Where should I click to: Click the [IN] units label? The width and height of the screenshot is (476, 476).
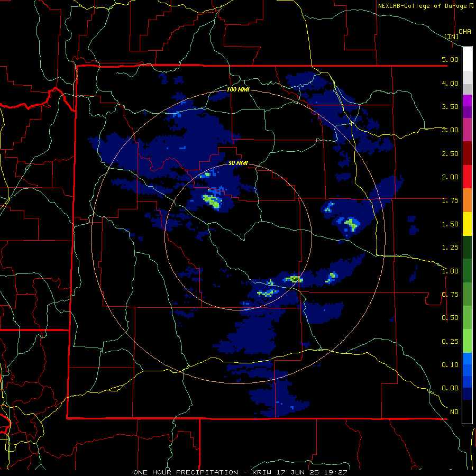(x=452, y=36)
